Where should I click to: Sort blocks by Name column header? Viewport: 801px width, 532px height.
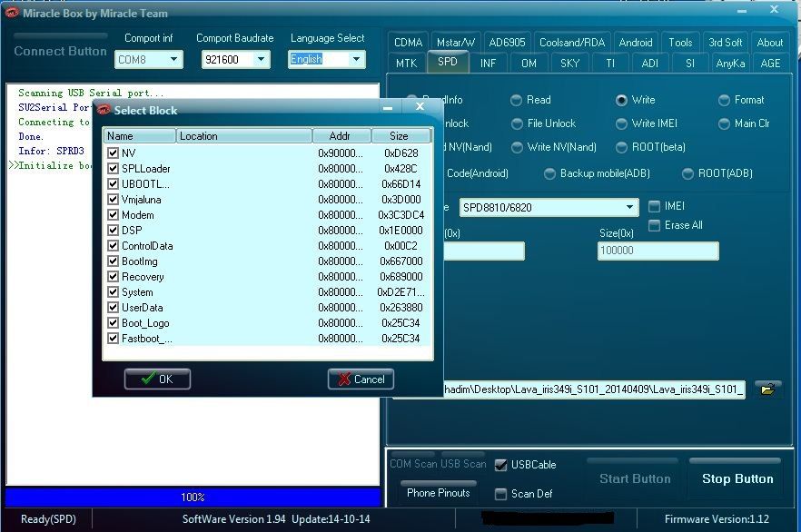tap(140, 136)
